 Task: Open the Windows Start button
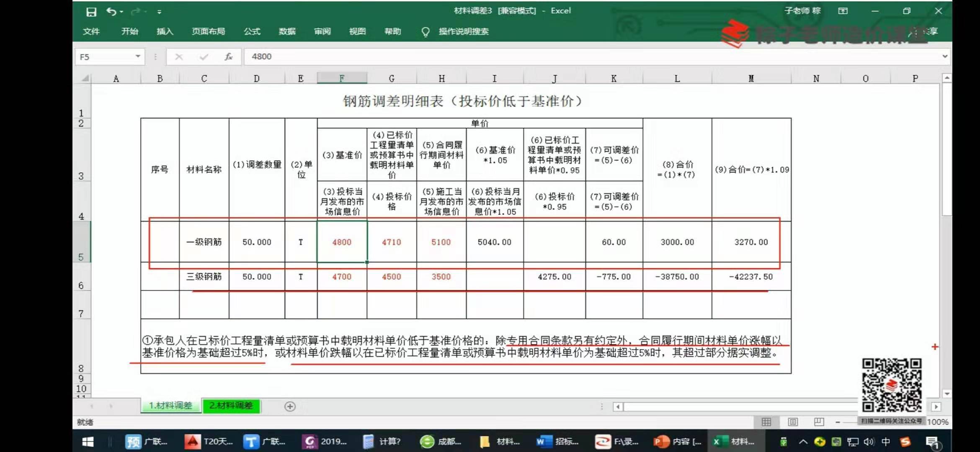88,442
